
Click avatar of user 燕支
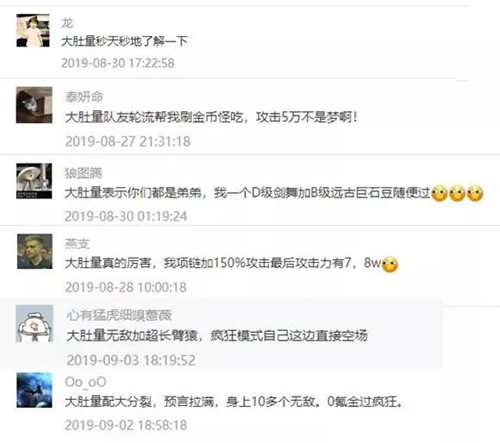(35, 251)
